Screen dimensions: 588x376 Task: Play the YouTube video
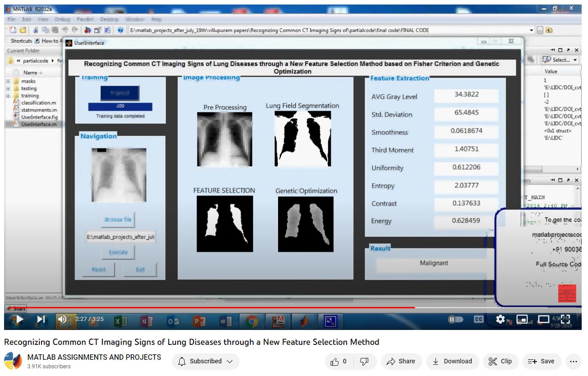[19, 320]
